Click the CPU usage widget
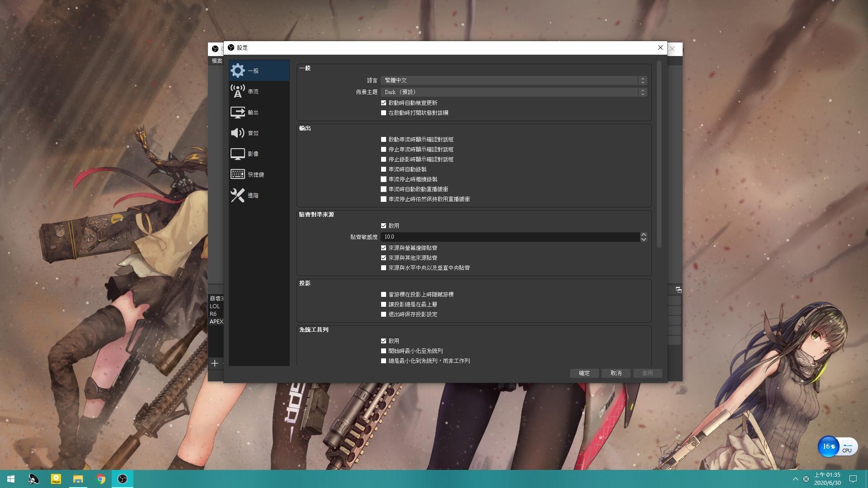The image size is (868, 488). click(x=838, y=446)
